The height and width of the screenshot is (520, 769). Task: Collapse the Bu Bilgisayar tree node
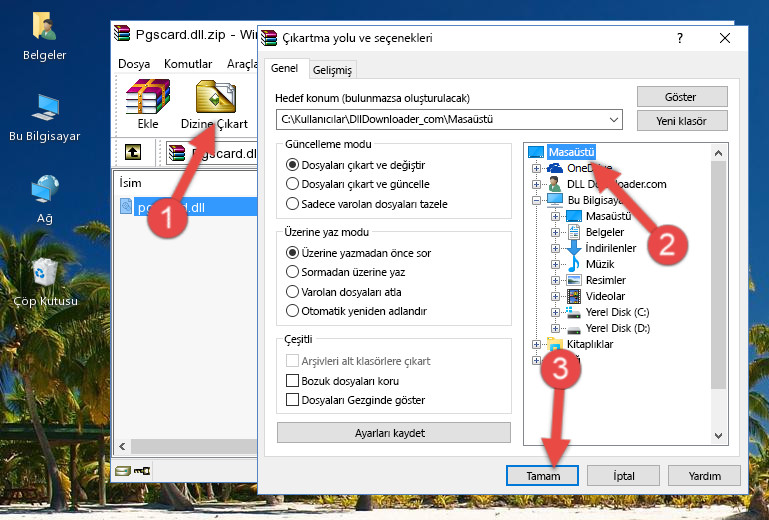(536, 200)
